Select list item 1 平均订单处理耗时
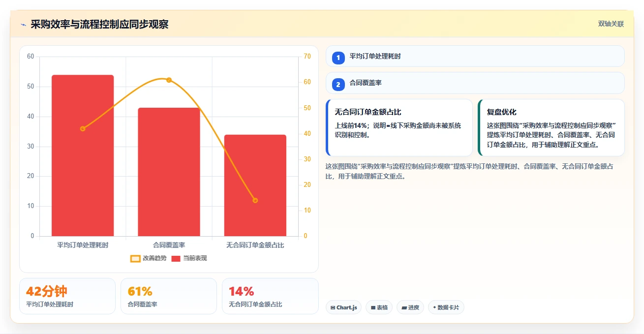Screen dimensions: 644x334 [x=475, y=56]
